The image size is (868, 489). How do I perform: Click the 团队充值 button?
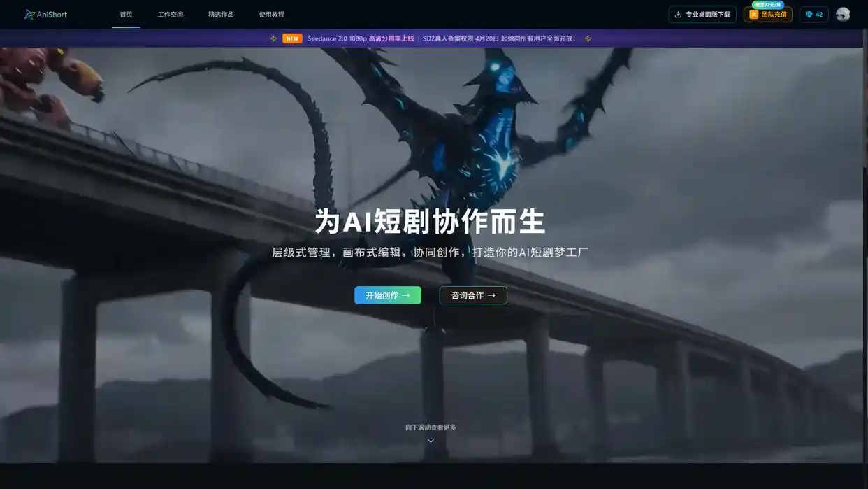point(768,14)
